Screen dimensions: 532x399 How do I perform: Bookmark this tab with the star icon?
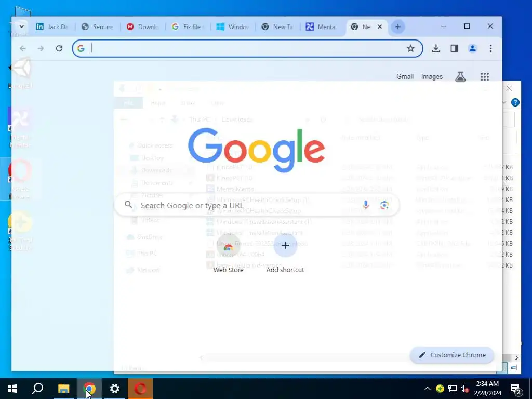pos(410,48)
